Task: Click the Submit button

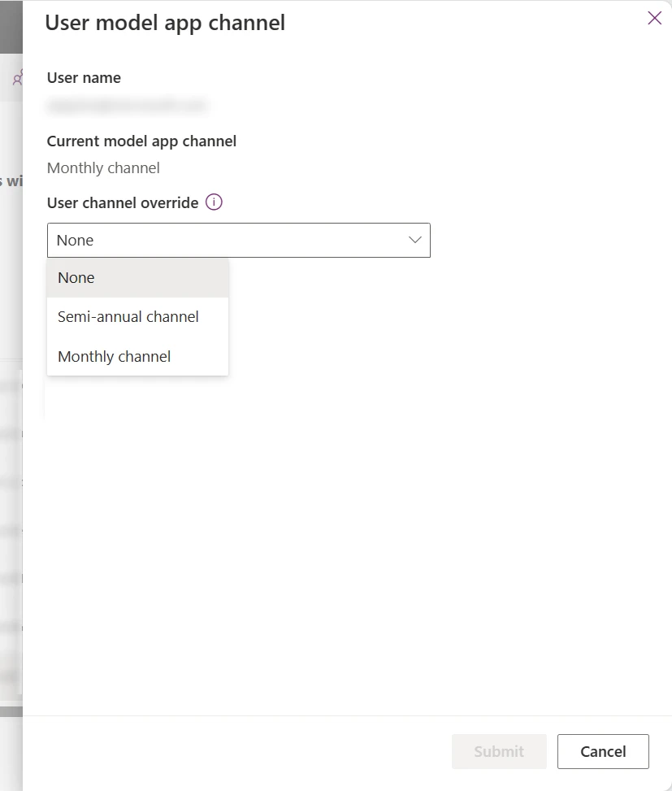Action: click(x=498, y=751)
